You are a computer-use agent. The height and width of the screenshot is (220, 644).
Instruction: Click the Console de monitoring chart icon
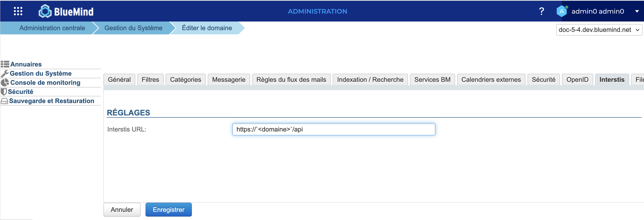click(5, 83)
